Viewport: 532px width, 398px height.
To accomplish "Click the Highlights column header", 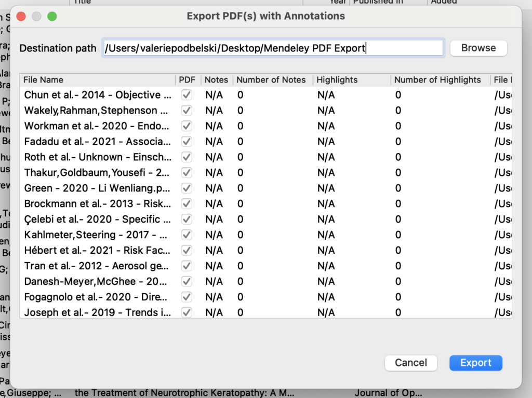I will click(x=337, y=80).
